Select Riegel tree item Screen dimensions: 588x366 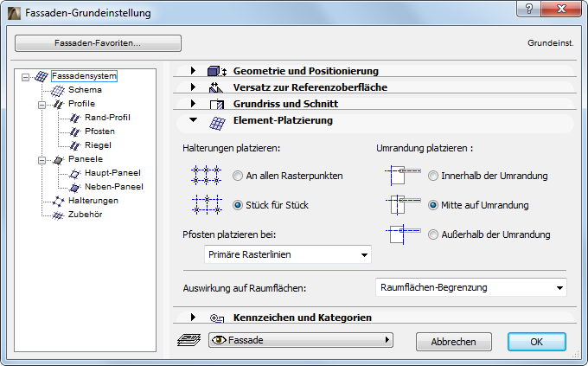98,145
